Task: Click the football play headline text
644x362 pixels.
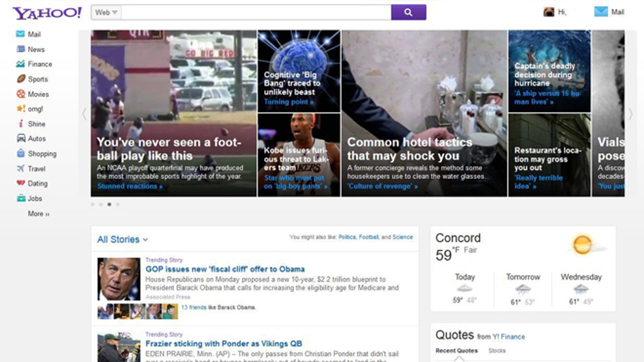Action: coord(169,149)
